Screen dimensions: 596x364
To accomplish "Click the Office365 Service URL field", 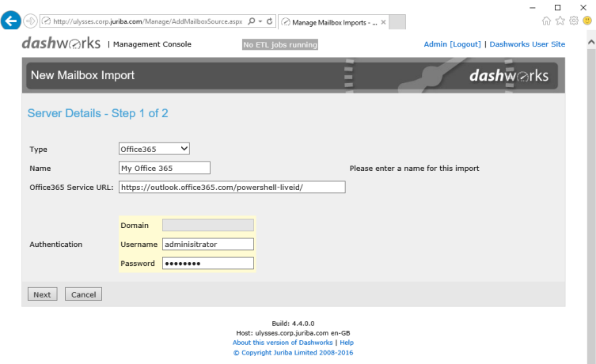I will (x=232, y=187).
